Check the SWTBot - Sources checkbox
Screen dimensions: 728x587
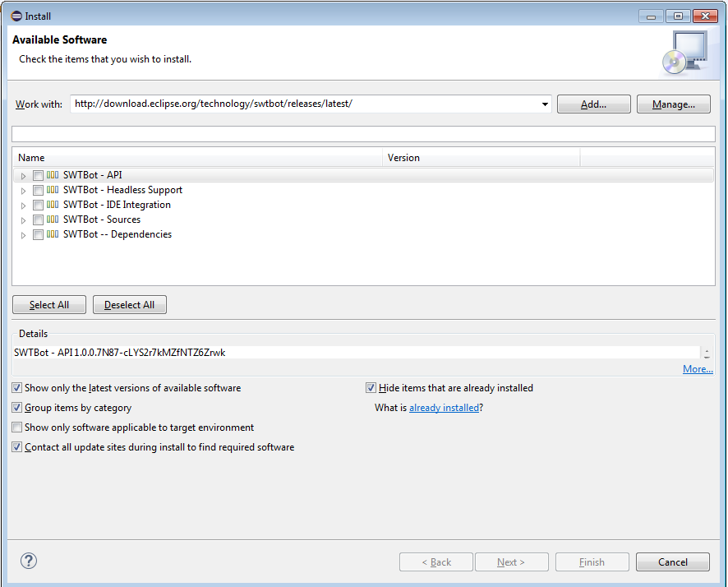[38, 220]
